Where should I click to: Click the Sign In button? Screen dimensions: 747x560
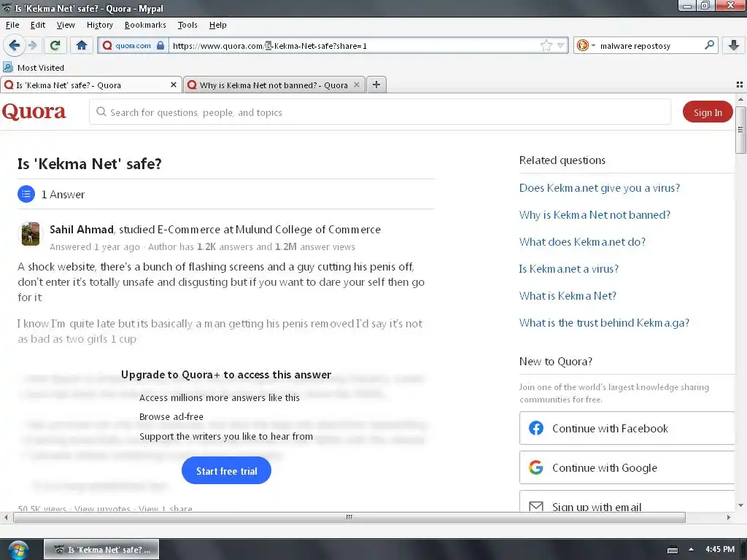(708, 112)
